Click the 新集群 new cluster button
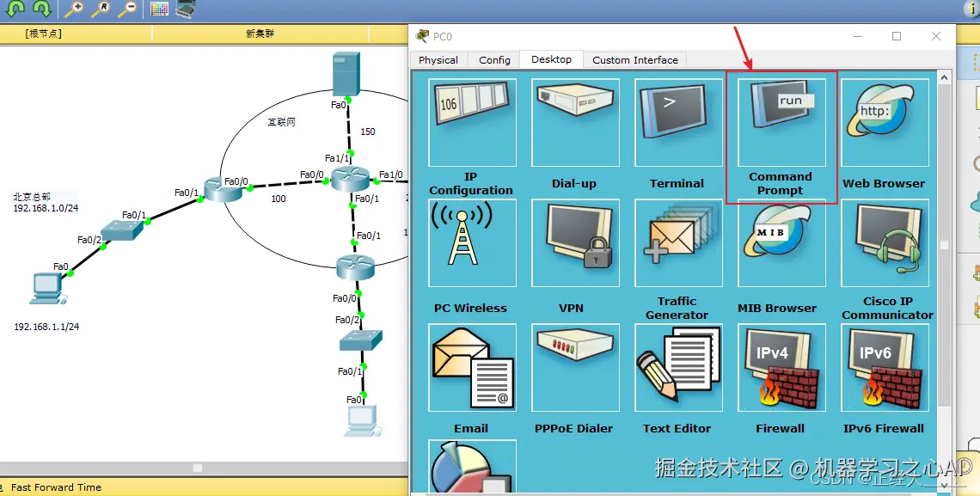The height and width of the screenshot is (496, 980). tap(260, 34)
